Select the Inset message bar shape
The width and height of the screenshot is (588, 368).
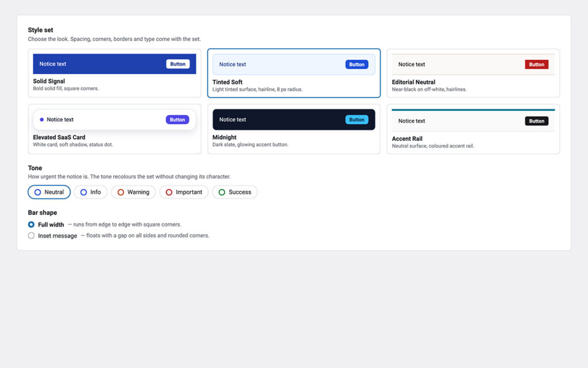click(x=31, y=235)
